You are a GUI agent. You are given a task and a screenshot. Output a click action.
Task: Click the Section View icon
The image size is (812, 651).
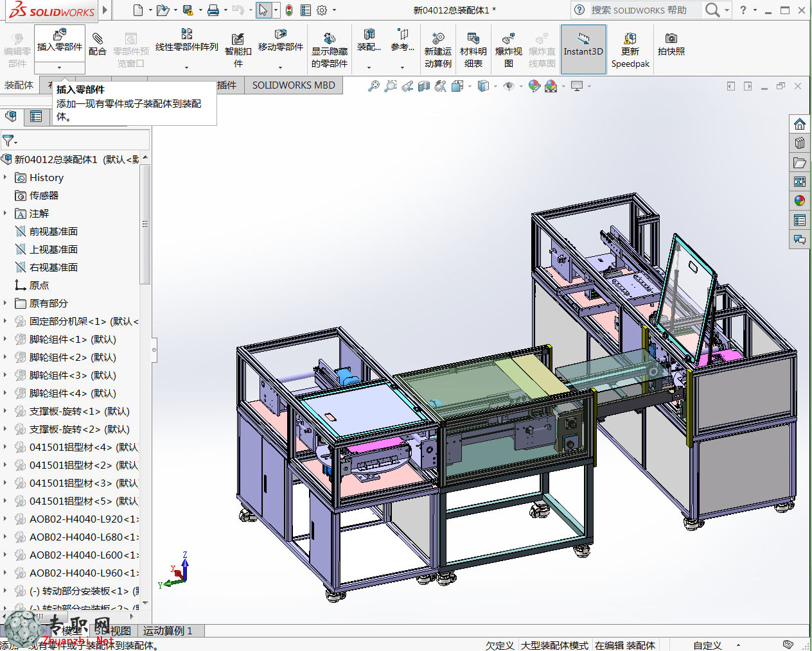(x=424, y=86)
